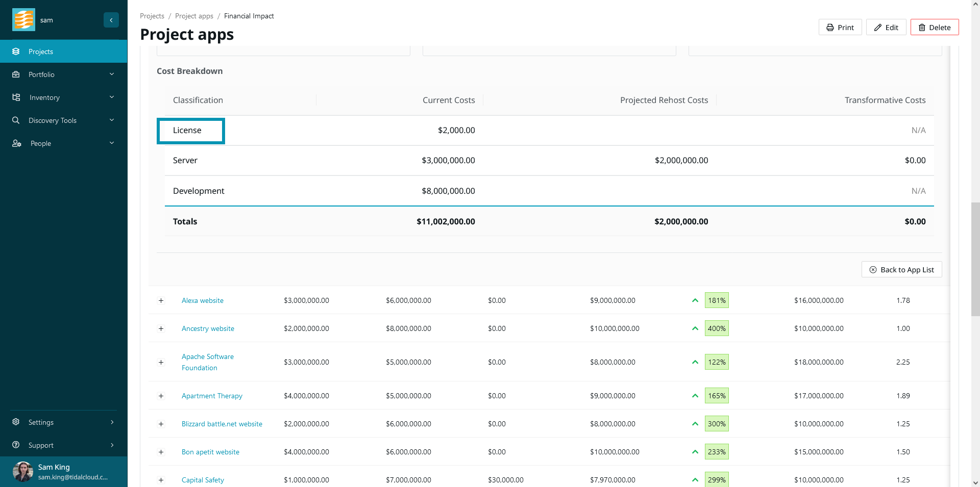Open the Support submenu

[x=112, y=445]
